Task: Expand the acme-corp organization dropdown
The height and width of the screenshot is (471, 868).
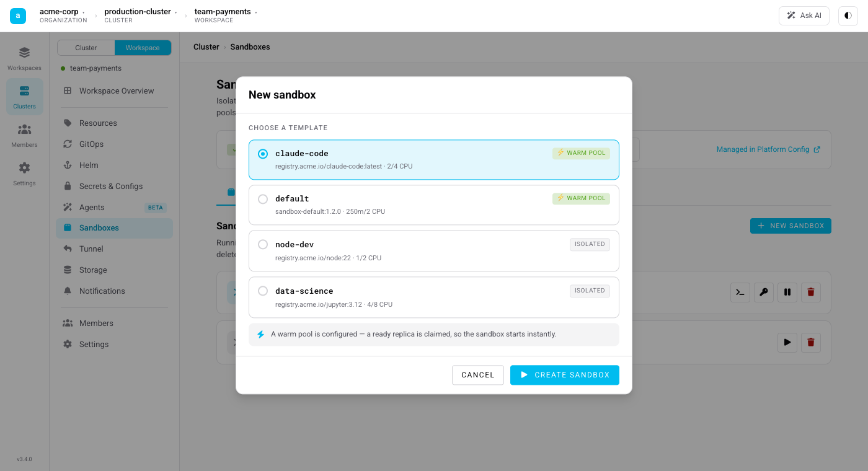Action: point(63,15)
